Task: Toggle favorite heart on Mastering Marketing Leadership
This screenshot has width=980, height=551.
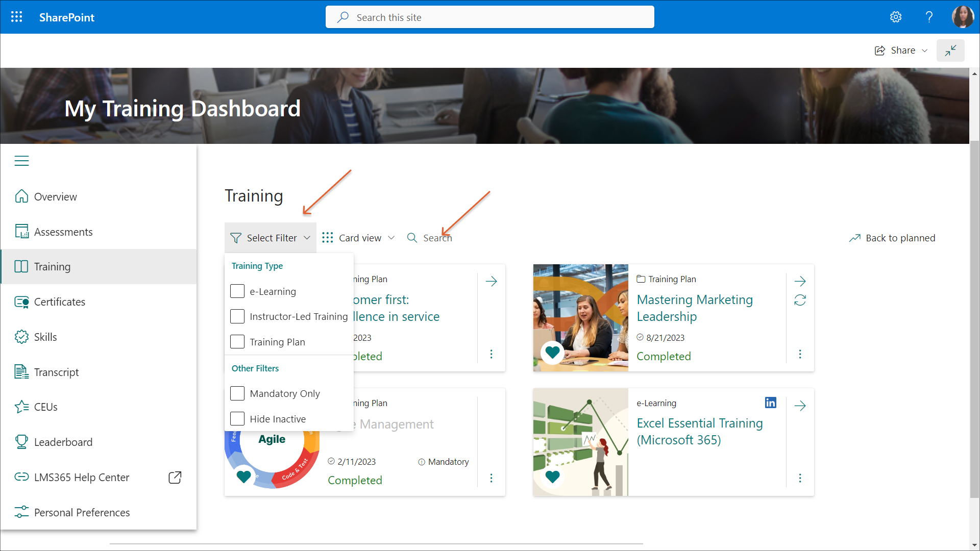Action: click(x=552, y=352)
